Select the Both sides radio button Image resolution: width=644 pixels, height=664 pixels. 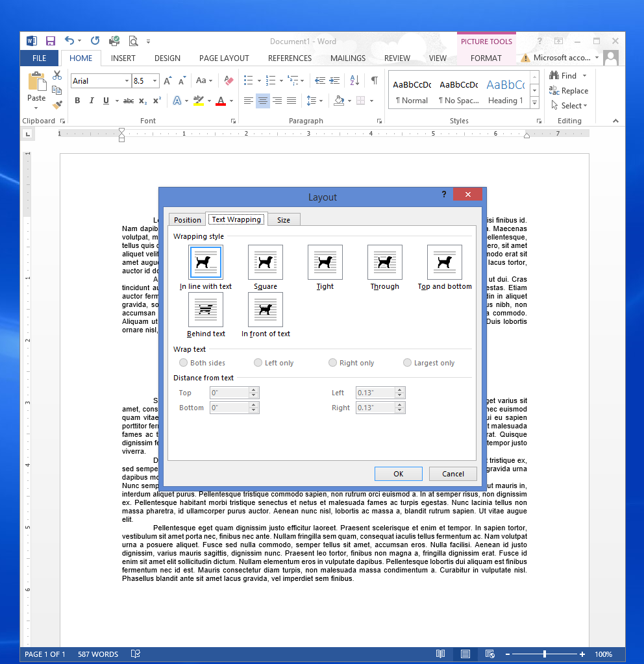click(184, 362)
